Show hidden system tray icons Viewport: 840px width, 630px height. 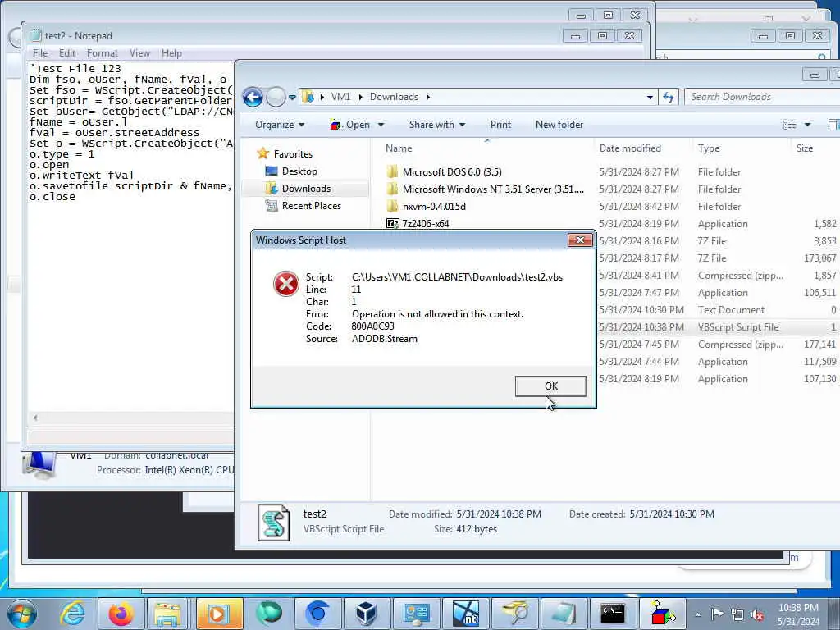(697, 614)
